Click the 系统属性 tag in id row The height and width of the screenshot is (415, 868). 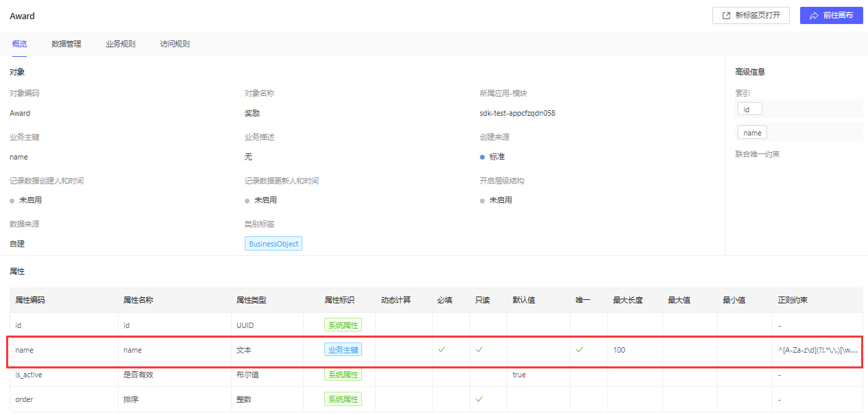(343, 325)
